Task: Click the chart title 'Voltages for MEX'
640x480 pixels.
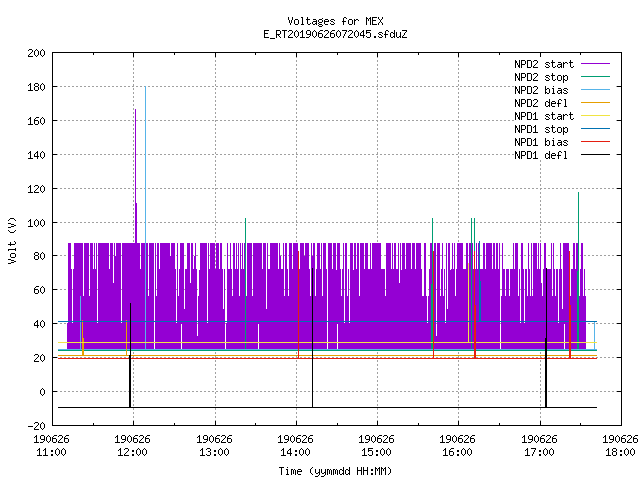Action: click(335, 21)
